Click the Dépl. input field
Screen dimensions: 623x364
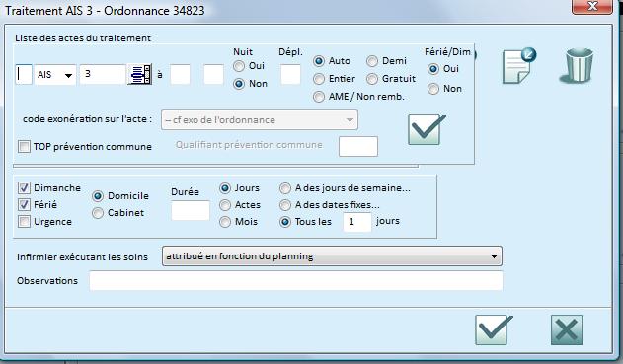point(290,74)
